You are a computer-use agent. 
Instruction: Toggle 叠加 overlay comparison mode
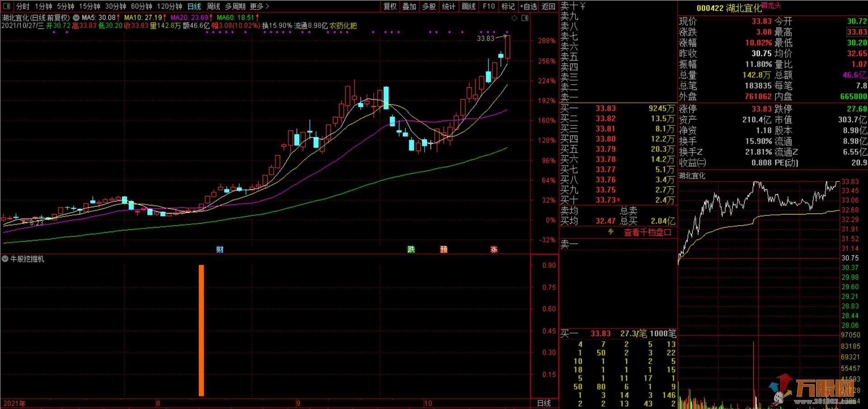click(409, 6)
